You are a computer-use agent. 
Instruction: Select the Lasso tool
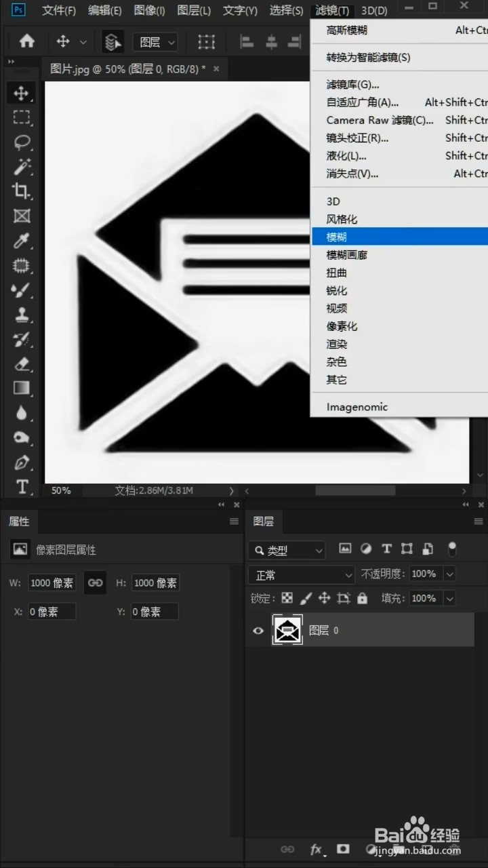(x=22, y=142)
